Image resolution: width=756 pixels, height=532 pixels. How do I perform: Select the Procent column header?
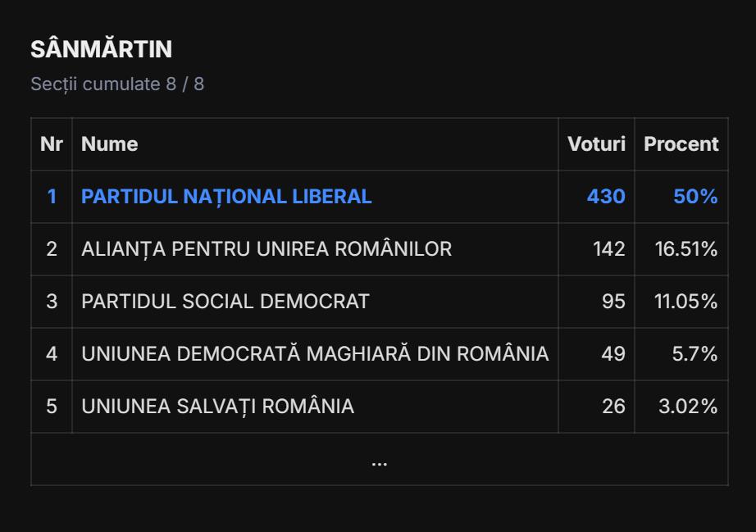click(x=681, y=144)
